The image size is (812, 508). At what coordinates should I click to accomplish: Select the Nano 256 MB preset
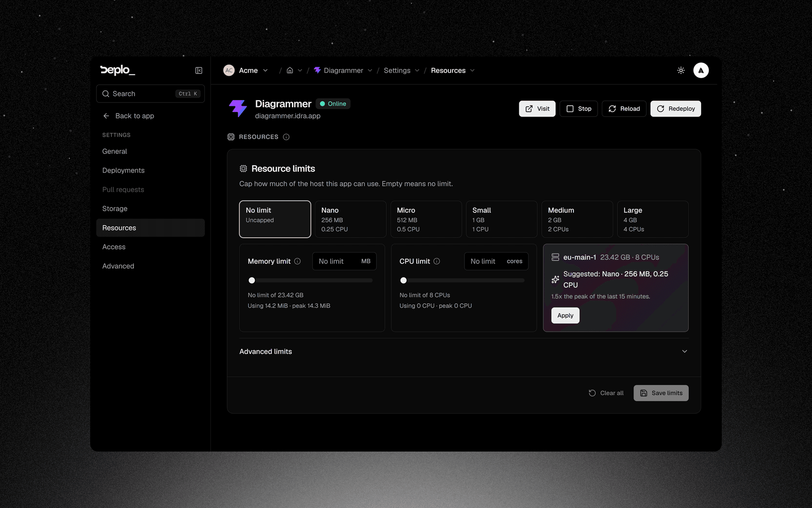tap(351, 219)
